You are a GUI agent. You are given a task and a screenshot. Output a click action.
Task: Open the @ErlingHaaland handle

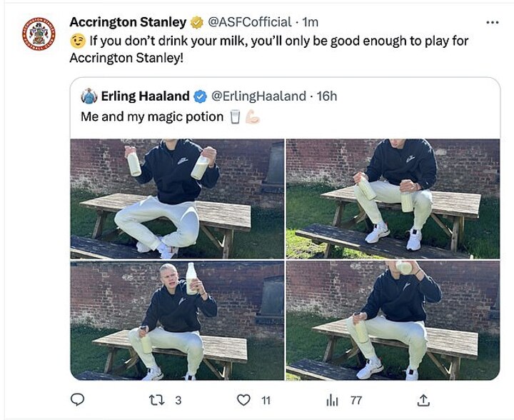(258, 96)
